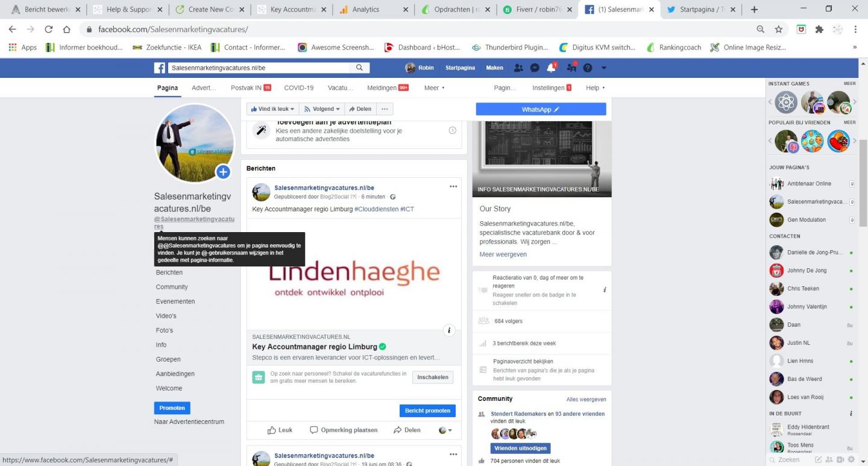Click the Facebook logo icon
868x466 pixels.
160,68
